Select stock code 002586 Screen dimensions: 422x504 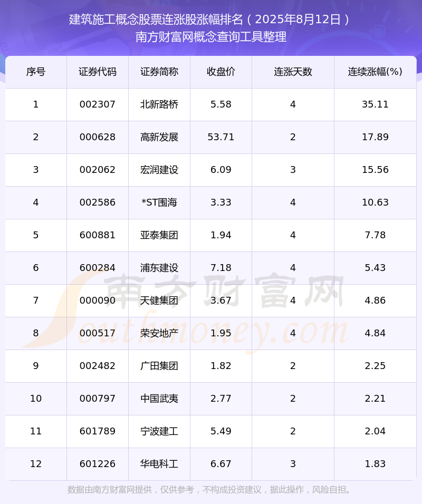[x=98, y=202]
